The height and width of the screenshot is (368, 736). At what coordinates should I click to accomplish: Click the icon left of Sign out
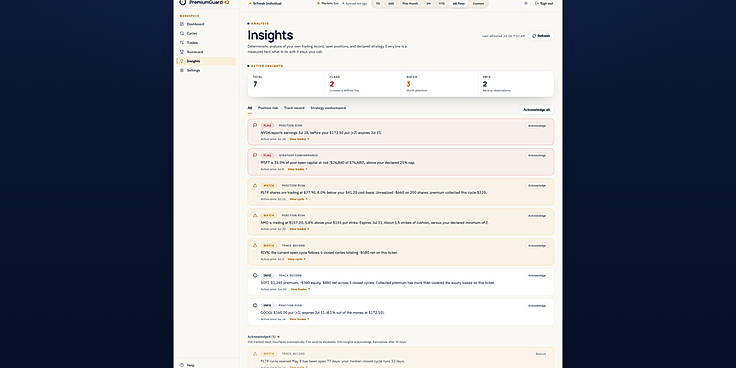pyautogui.click(x=526, y=3)
